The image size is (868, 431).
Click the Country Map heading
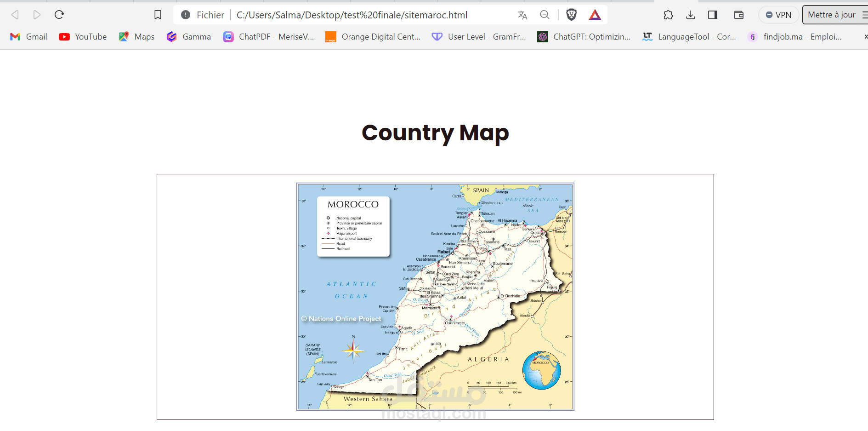pos(435,133)
